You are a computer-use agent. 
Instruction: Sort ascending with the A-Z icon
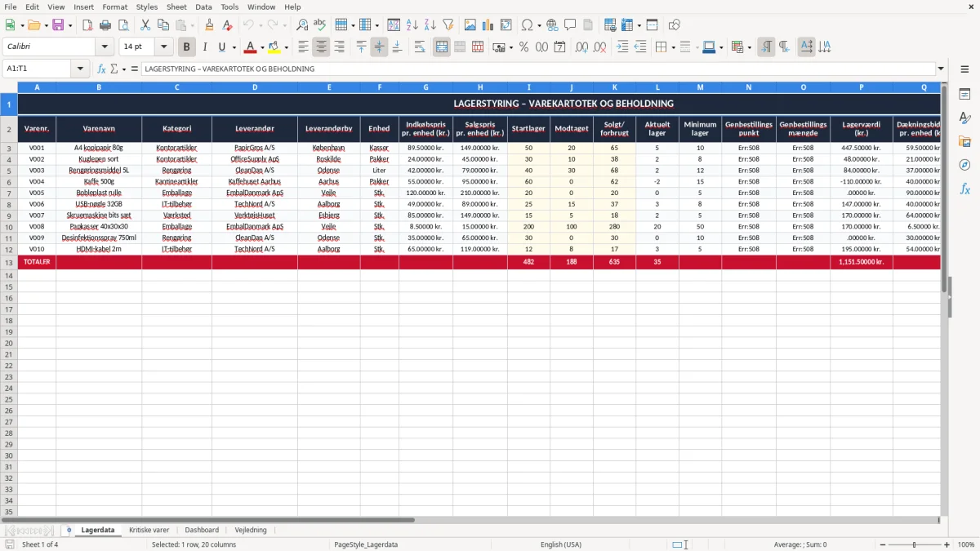click(x=412, y=25)
